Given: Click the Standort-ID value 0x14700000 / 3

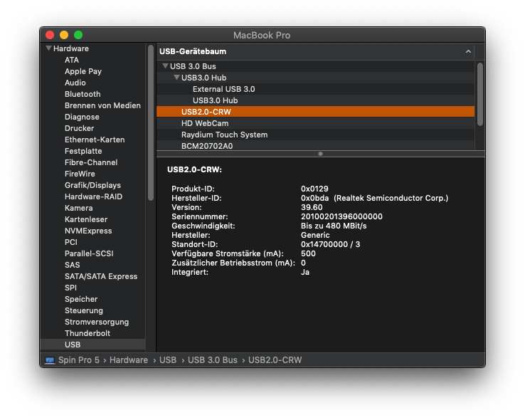Looking at the screenshot, I should click(330, 244).
